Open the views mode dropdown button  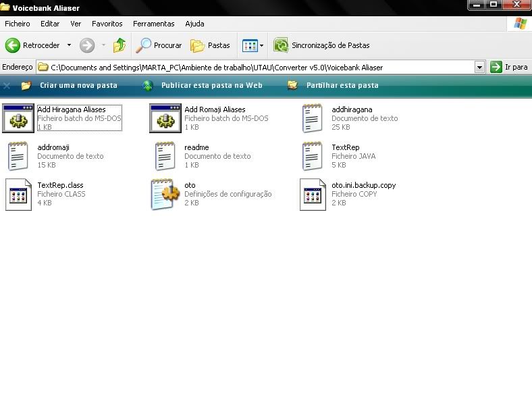tap(252, 45)
